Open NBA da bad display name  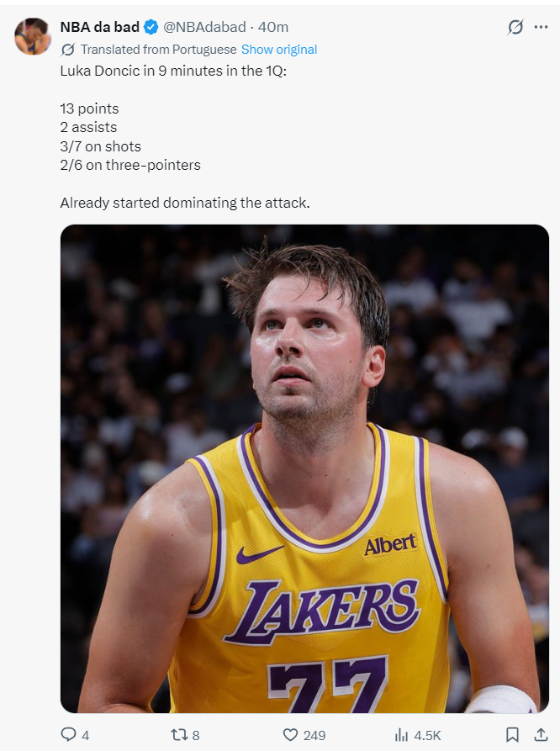pyautogui.click(x=100, y=27)
